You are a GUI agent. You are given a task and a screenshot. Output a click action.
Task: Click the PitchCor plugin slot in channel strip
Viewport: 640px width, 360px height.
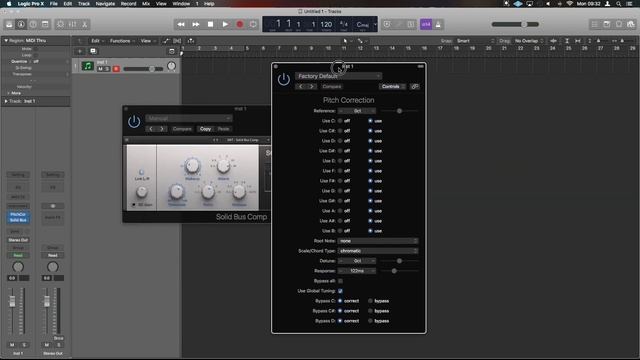click(x=18, y=214)
